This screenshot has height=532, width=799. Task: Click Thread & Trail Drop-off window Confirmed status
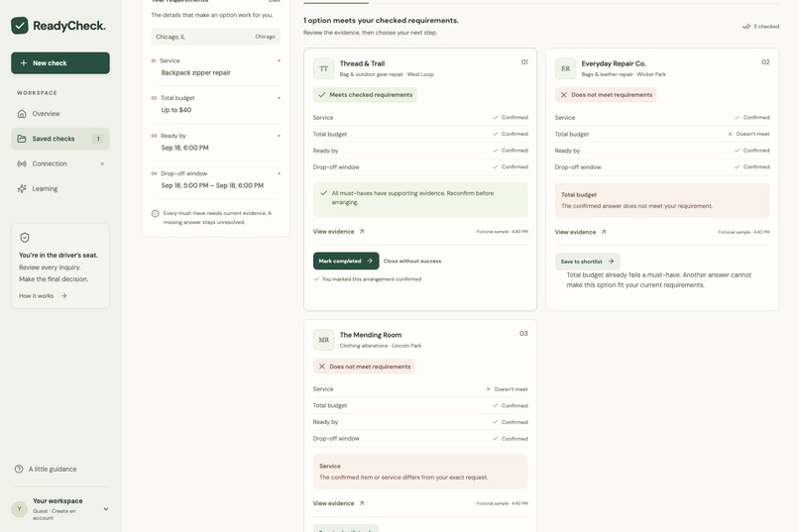click(511, 167)
